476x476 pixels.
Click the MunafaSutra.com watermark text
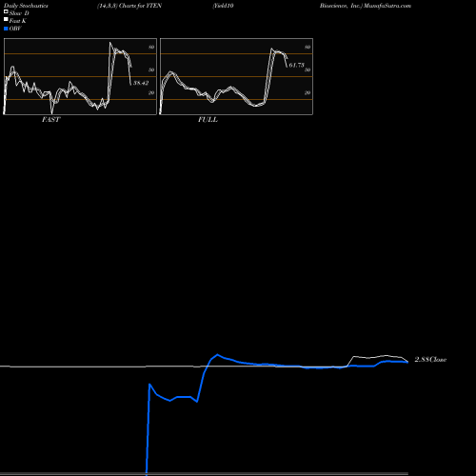pyautogui.click(x=387, y=6)
